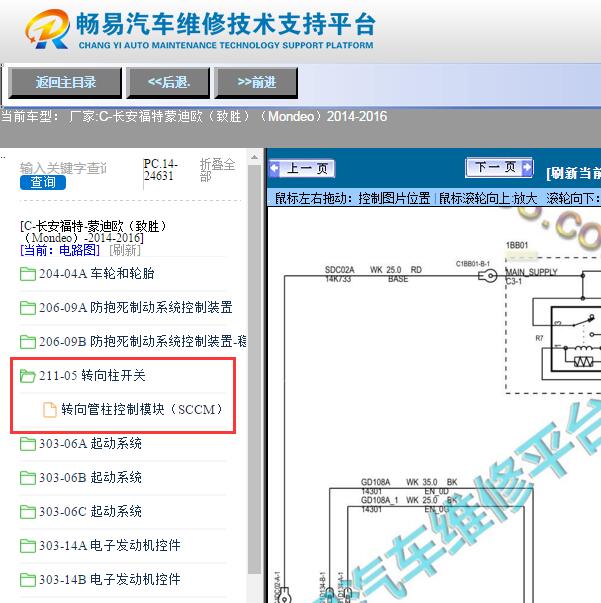601x603 pixels.
Task: Expand 206-09A 防抱死制动系统控制装置 entry
Action: coord(136,308)
